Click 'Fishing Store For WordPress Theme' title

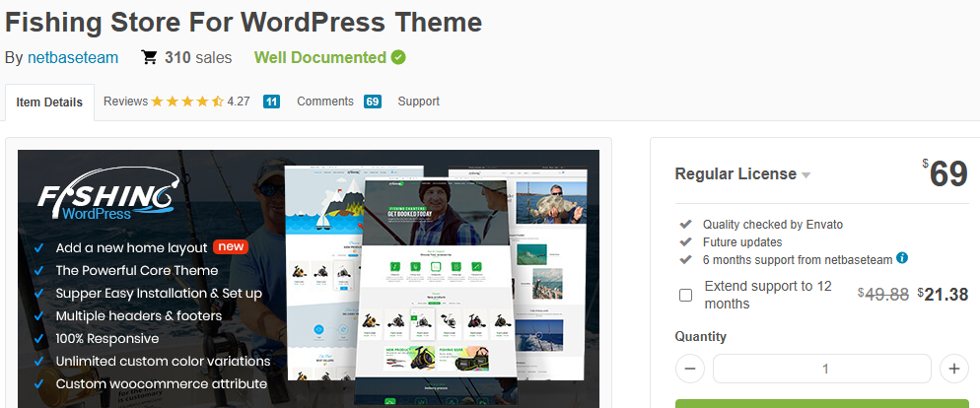(244, 22)
